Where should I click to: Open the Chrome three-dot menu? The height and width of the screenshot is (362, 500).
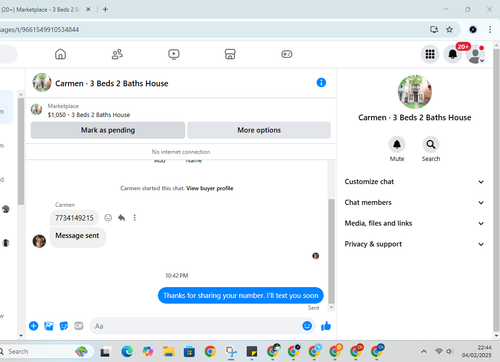click(490, 29)
